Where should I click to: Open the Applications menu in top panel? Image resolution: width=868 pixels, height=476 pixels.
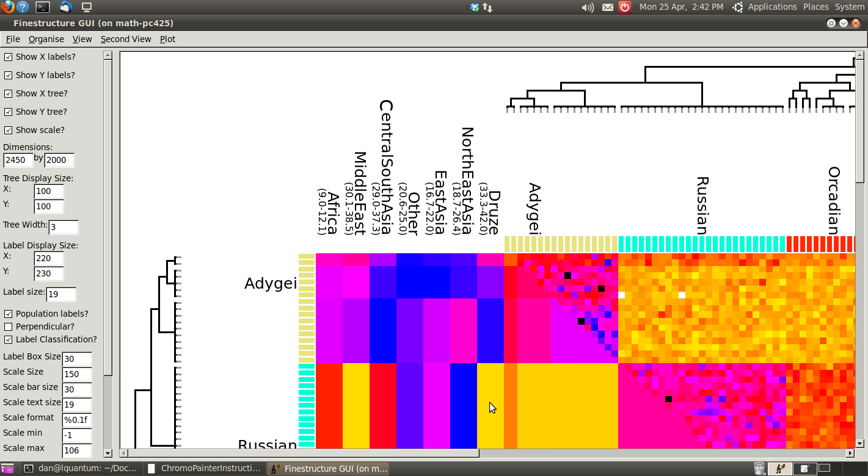[772, 7]
